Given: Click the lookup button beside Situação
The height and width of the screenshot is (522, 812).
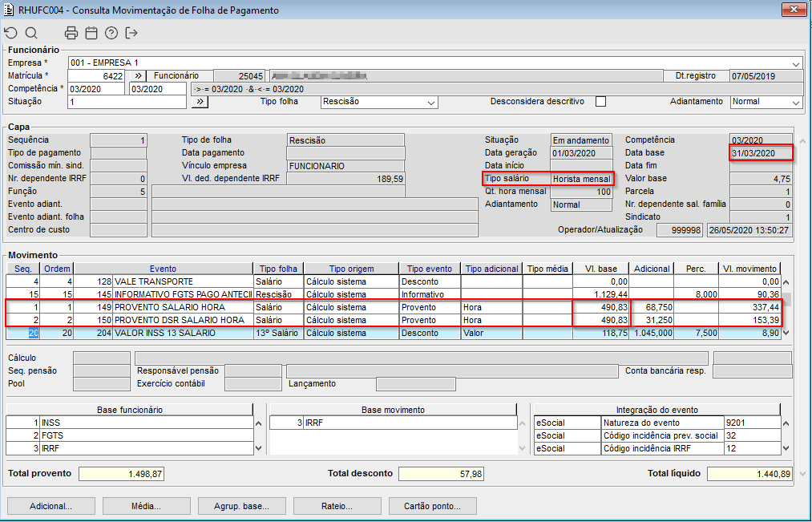Looking at the screenshot, I should pos(200,102).
